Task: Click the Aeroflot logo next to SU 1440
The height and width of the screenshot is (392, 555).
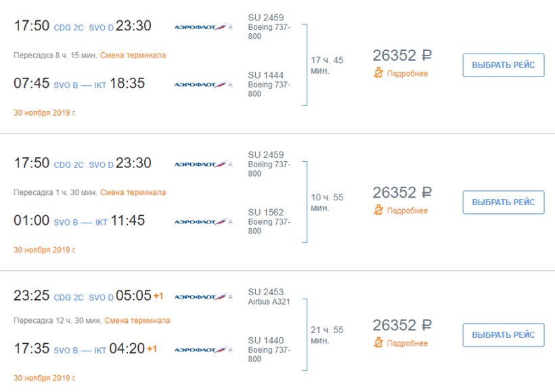Action: point(203,350)
